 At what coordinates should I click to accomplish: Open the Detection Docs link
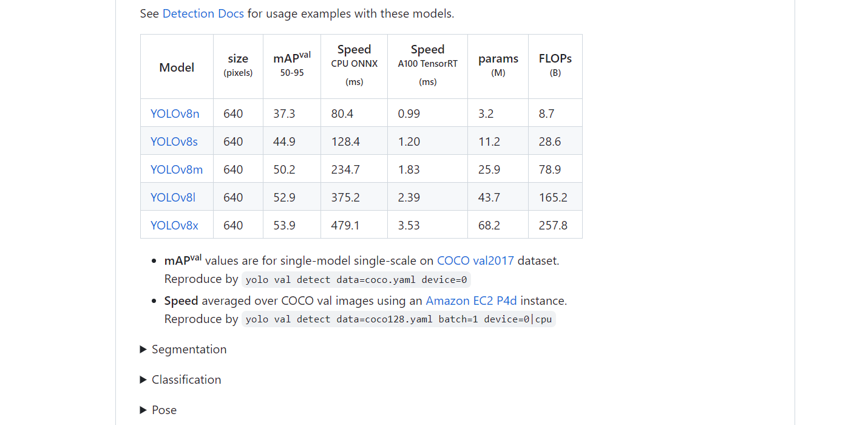coord(203,13)
